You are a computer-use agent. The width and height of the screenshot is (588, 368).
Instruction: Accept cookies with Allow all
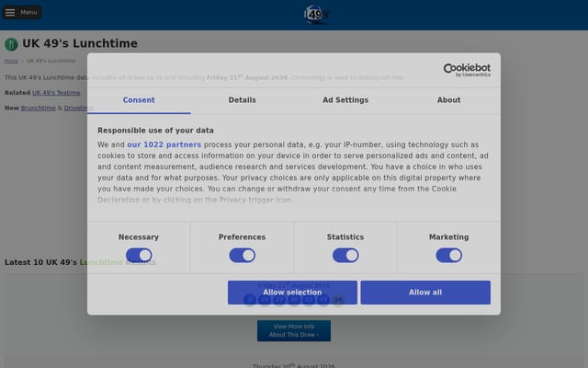(425, 293)
